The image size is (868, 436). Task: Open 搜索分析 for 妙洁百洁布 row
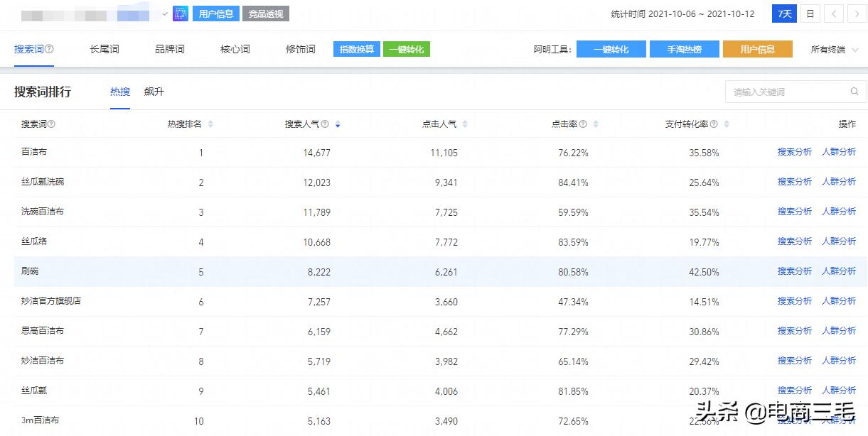795,361
